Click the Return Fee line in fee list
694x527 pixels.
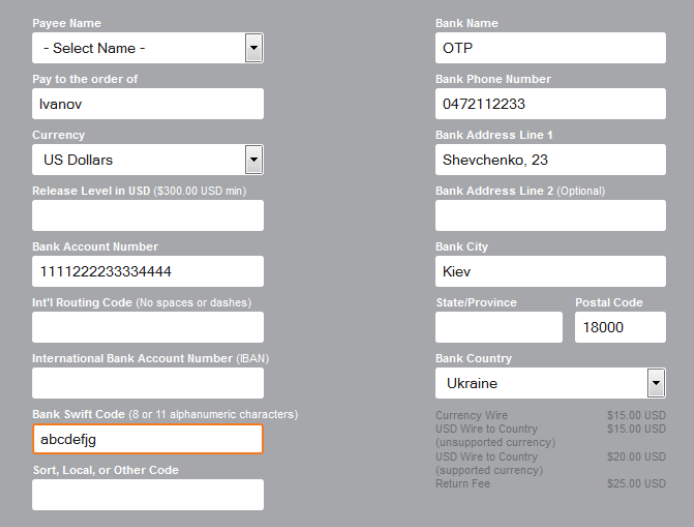pyautogui.click(x=460, y=484)
